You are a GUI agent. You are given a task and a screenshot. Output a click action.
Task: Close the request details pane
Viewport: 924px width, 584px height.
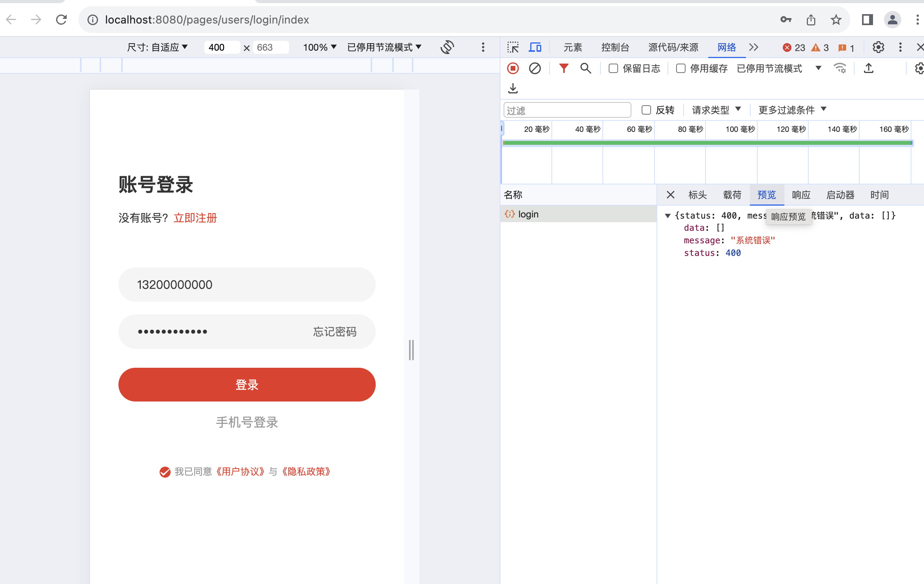click(671, 195)
